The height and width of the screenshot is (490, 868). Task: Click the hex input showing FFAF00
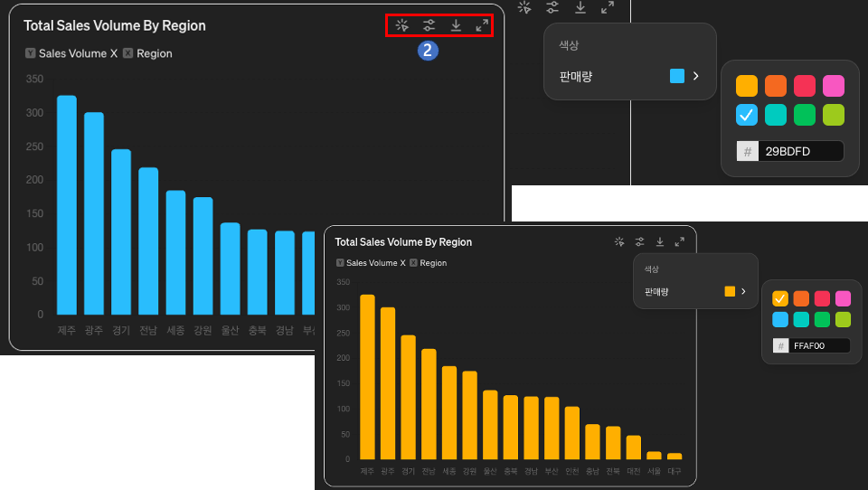819,345
